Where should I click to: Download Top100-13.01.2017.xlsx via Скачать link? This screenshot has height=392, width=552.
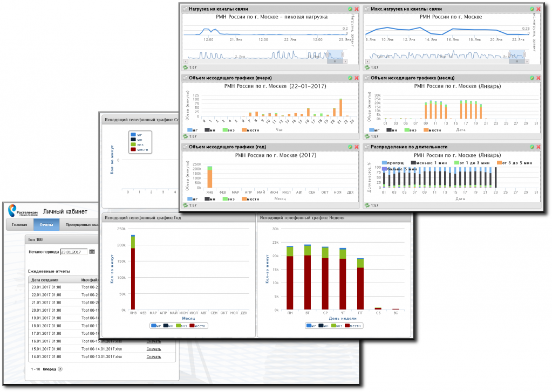point(153,357)
